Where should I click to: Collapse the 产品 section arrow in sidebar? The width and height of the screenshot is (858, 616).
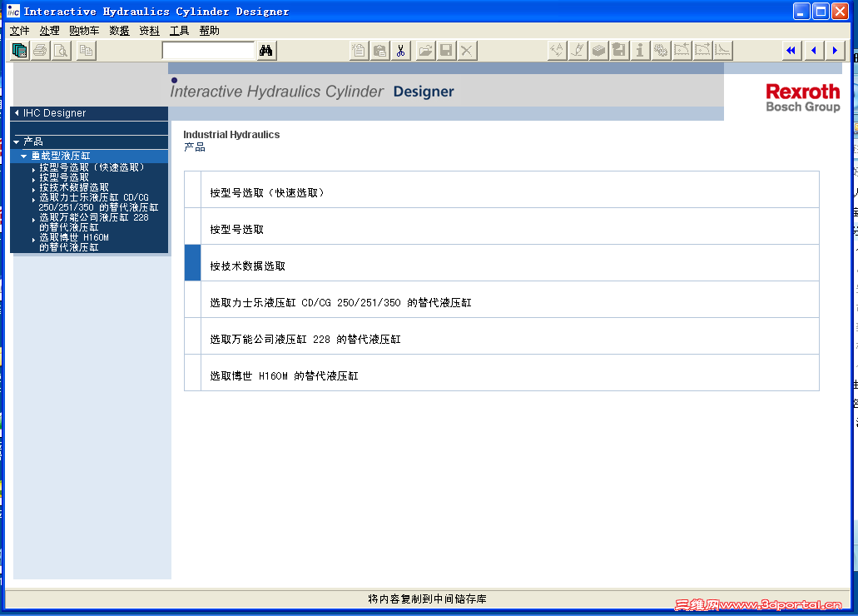pyautogui.click(x=17, y=142)
